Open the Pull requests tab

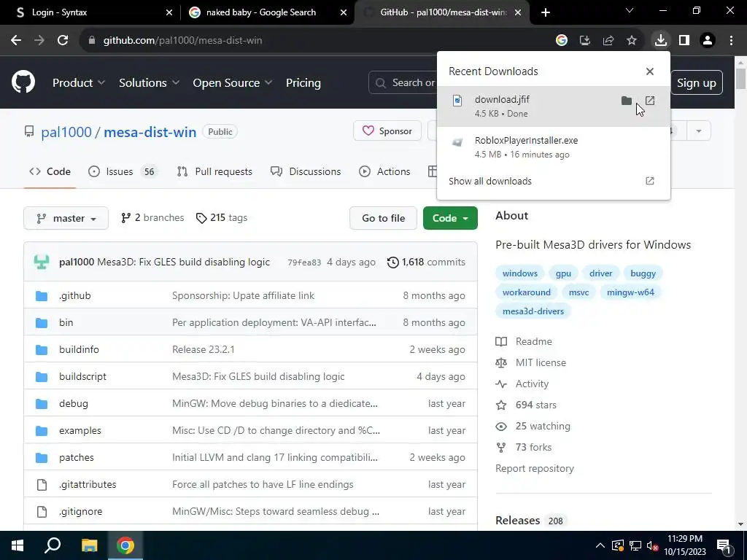(214, 171)
